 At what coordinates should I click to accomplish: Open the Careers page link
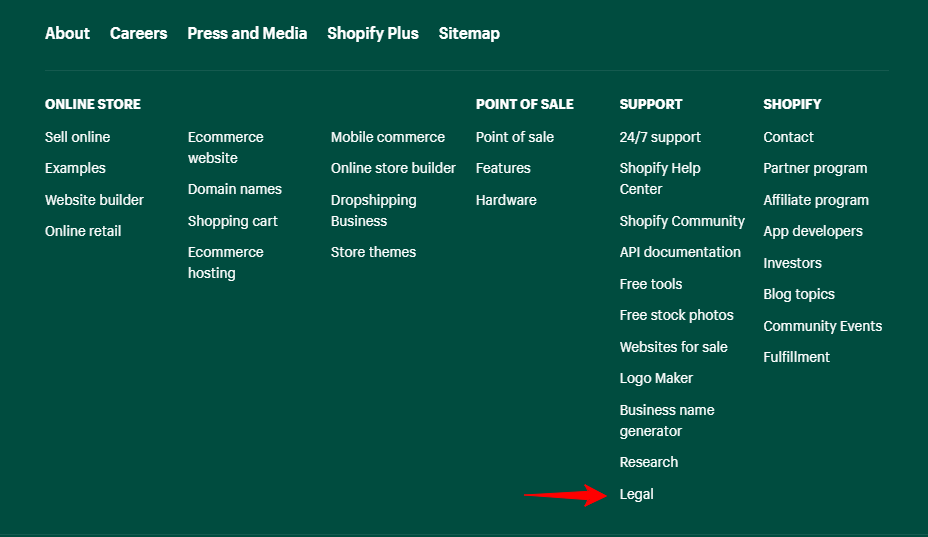pyautogui.click(x=138, y=33)
